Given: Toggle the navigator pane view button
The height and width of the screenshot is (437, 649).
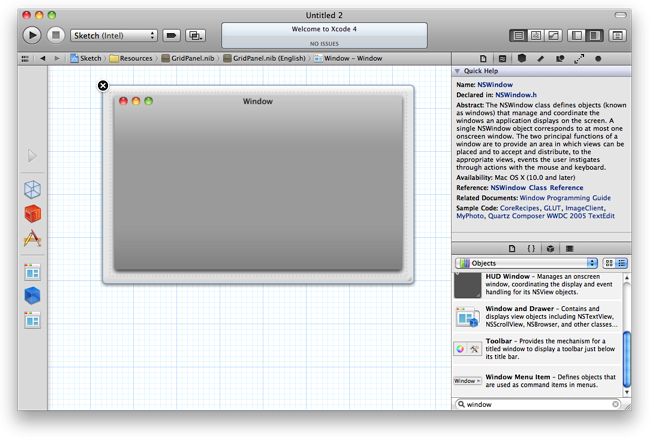Looking at the screenshot, I should 576,36.
